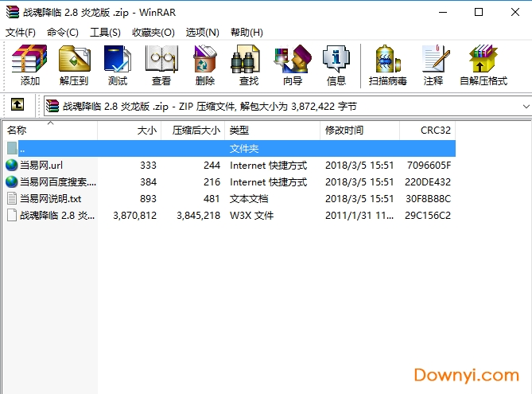
Task: Open the 工具(S) menu
Action: click(x=105, y=33)
